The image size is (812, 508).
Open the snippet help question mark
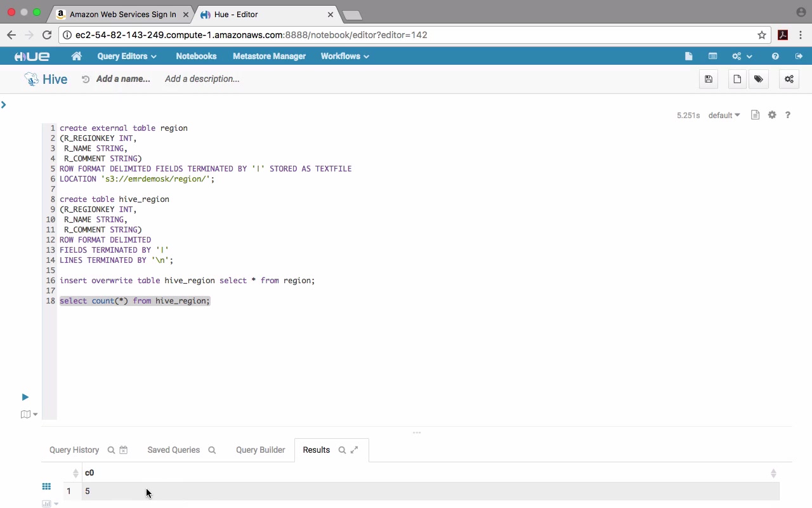click(788, 115)
